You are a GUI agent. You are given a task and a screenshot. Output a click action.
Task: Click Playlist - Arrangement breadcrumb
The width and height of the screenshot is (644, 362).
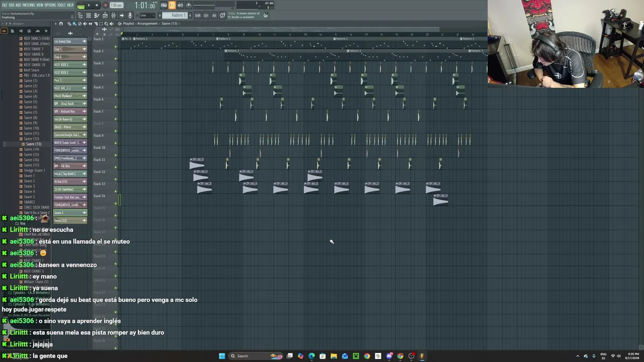click(140, 24)
